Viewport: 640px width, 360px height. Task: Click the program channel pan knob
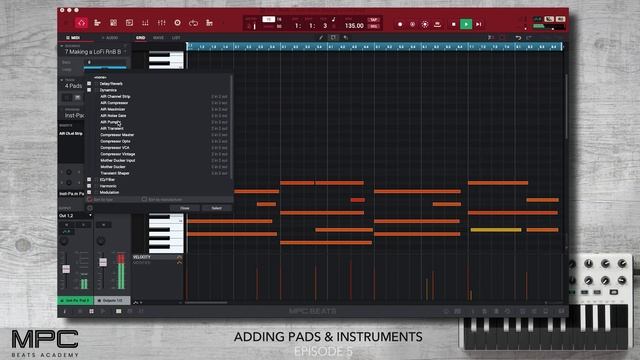coord(64,241)
